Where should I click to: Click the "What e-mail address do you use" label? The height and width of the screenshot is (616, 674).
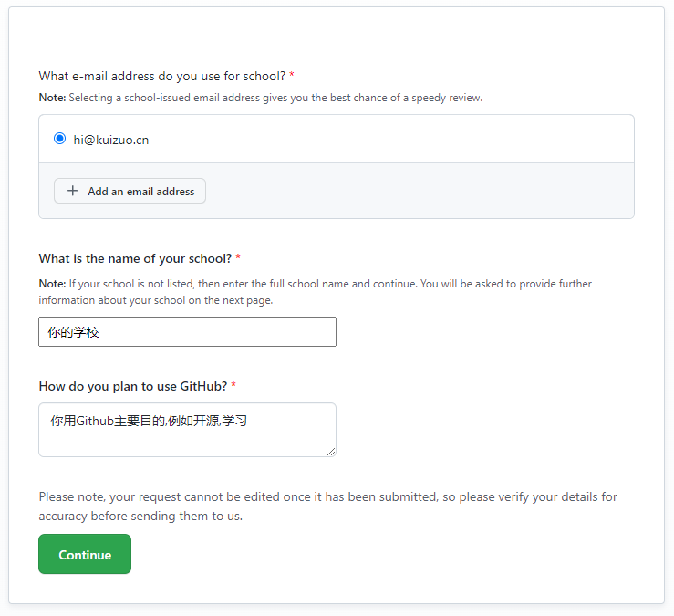coord(161,76)
